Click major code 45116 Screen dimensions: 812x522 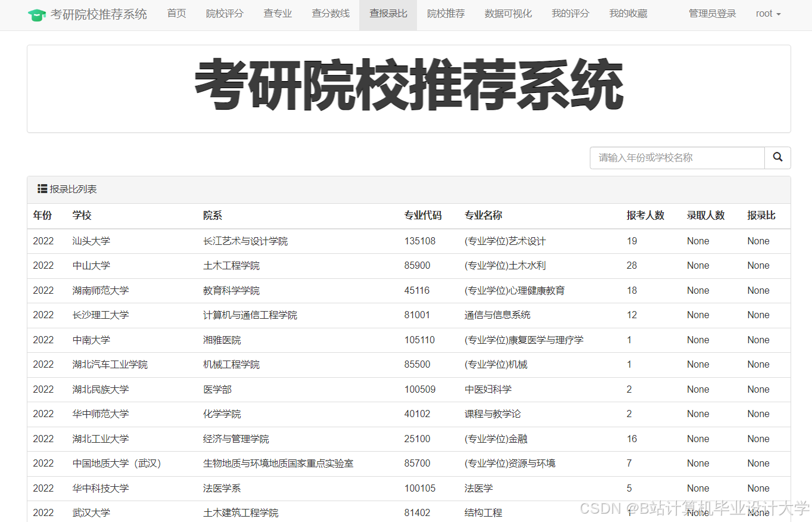tap(417, 291)
